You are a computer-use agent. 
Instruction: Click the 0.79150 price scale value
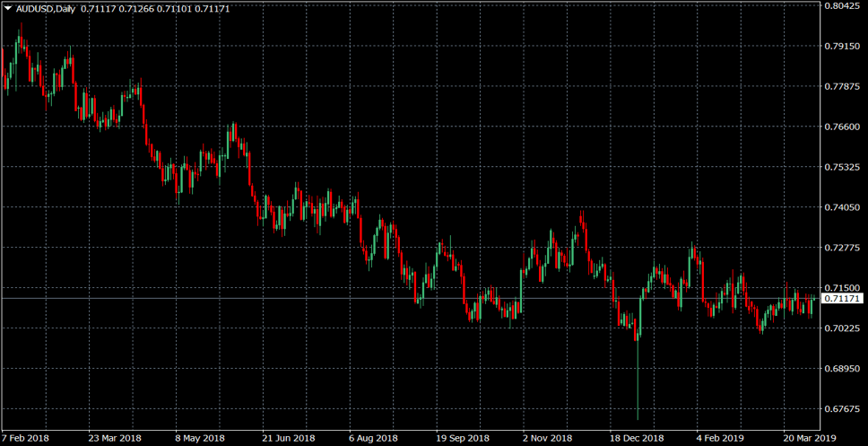[x=841, y=46]
